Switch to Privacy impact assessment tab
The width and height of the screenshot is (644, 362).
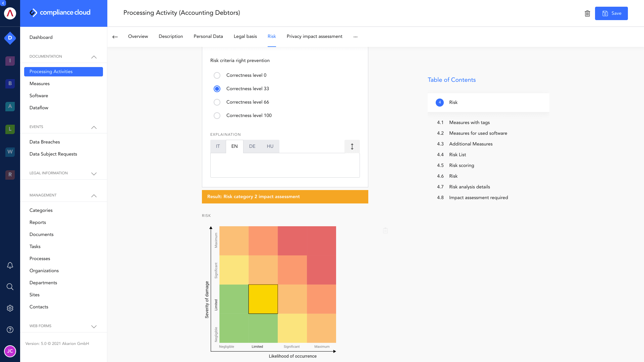(x=314, y=37)
